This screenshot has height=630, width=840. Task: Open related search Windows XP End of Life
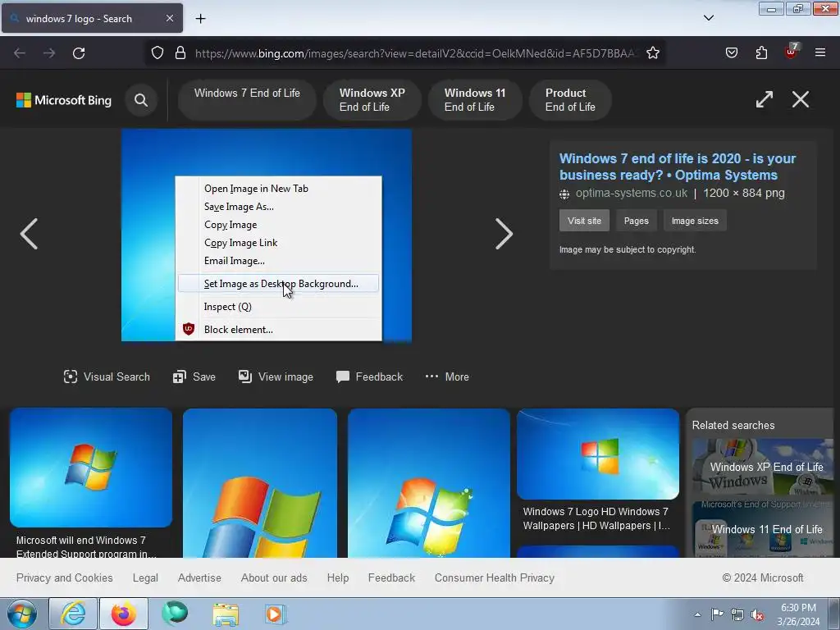point(763,467)
